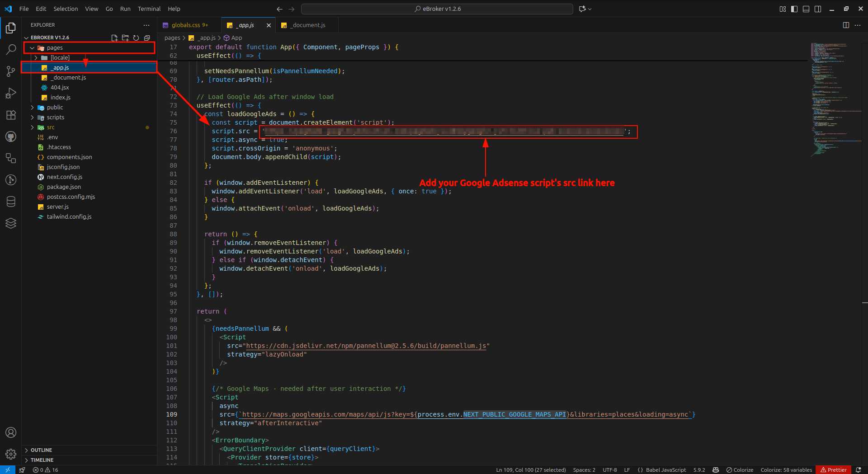The height and width of the screenshot is (474, 868).
Task: Show errors and warnings in status bar
Action: pos(45,470)
